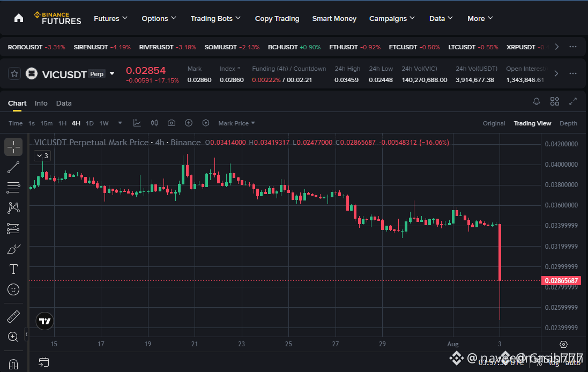Select the 4H timeframe
Image resolution: width=588 pixels, height=372 pixels.
click(x=76, y=123)
